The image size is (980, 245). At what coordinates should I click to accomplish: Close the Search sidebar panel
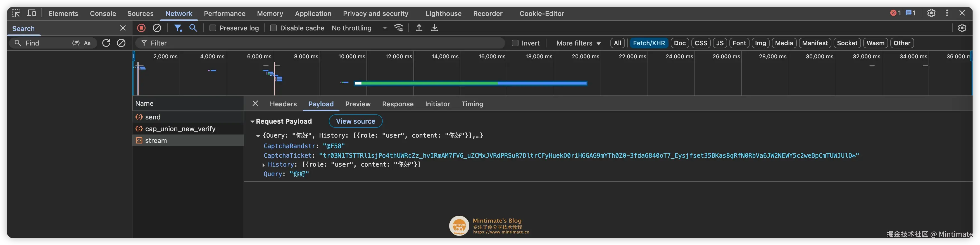122,28
